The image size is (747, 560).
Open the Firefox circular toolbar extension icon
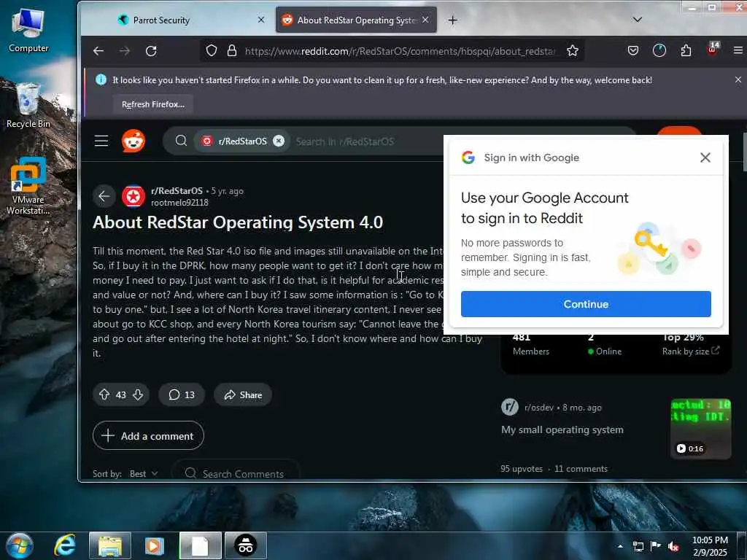[x=659, y=50]
